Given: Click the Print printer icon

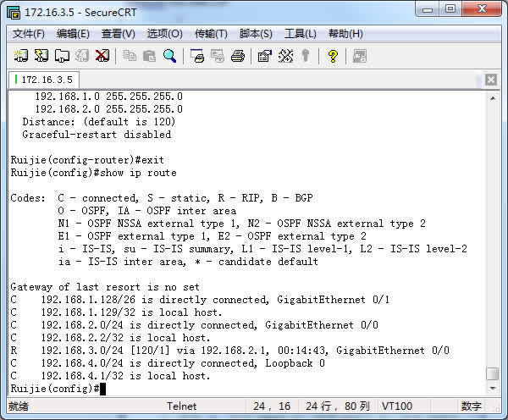Looking at the screenshot, I should point(238,56).
